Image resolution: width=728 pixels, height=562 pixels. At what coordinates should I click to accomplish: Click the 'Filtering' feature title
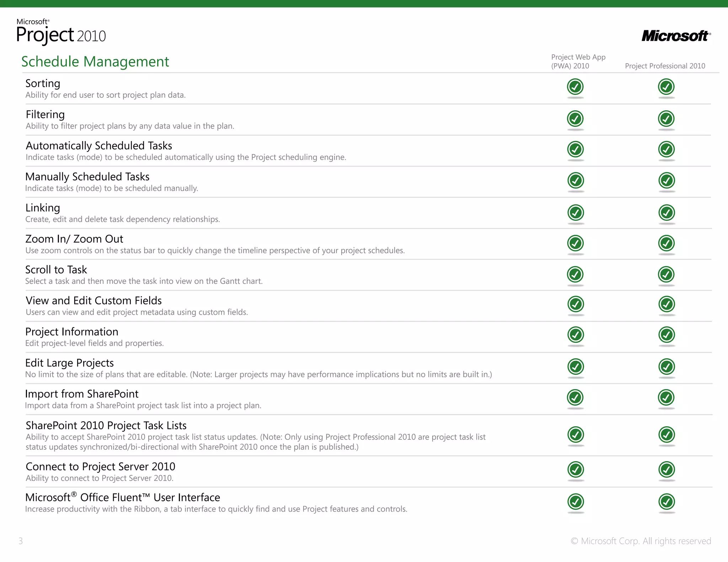click(45, 114)
